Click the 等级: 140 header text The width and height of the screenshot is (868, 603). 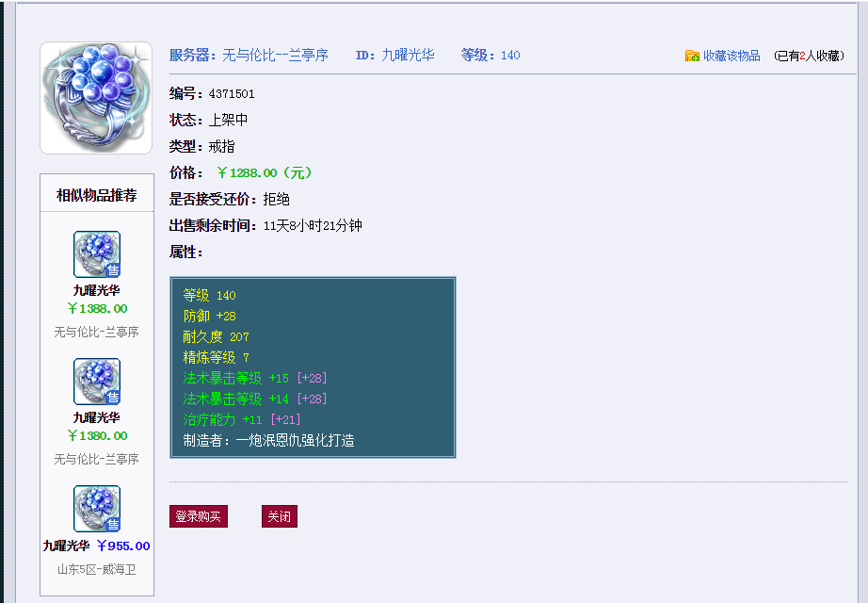point(490,55)
